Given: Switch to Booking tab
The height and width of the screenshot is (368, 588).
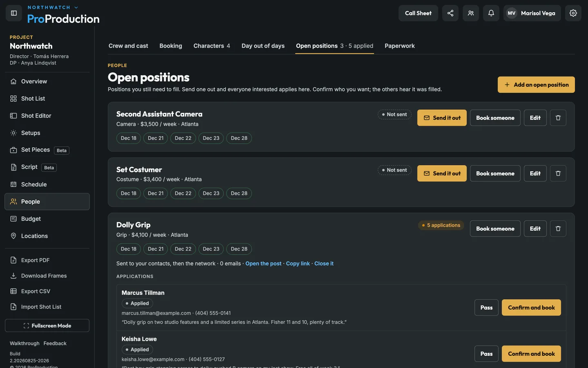Looking at the screenshot, I should 171,46.
